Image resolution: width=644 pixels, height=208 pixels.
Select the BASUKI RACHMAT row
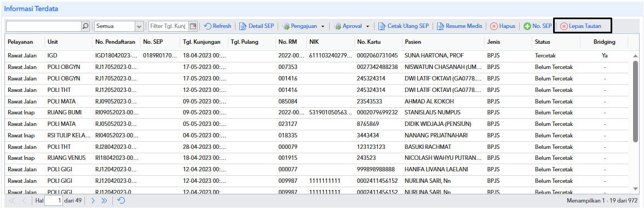pos(317,147)
